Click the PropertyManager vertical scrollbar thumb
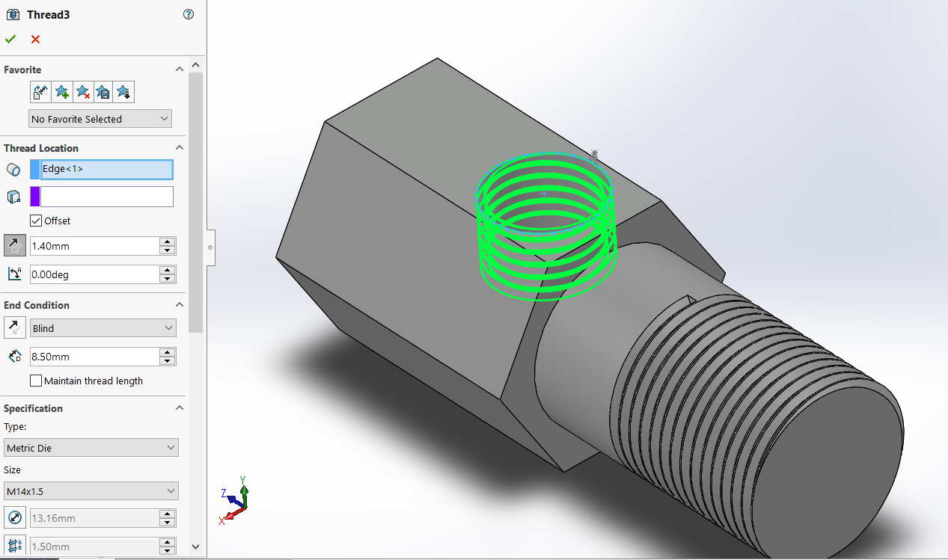This screenshot has width=948, height=560. tap(196, 202)
